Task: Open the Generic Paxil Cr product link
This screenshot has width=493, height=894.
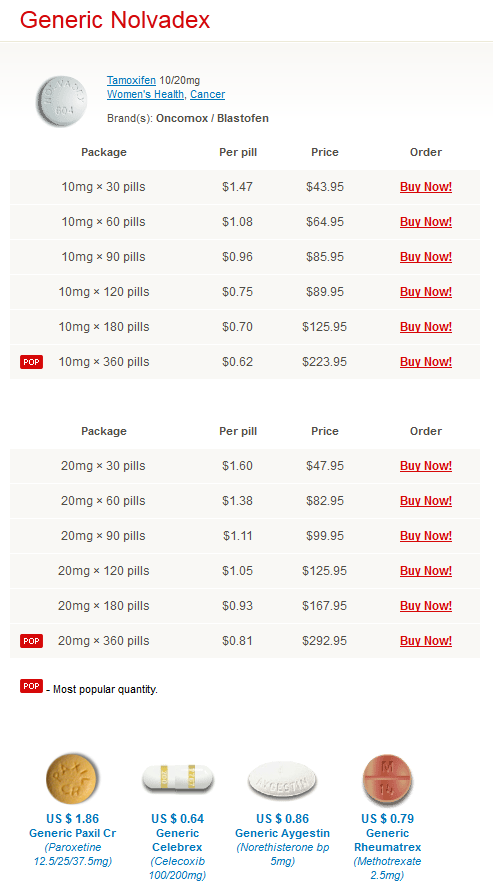Action: [72, 833]
